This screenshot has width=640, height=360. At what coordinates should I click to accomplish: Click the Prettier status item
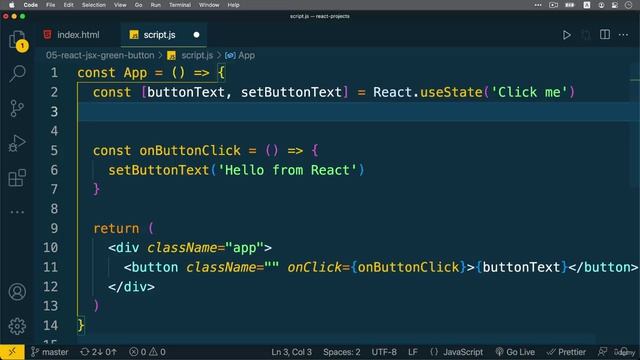566,352
